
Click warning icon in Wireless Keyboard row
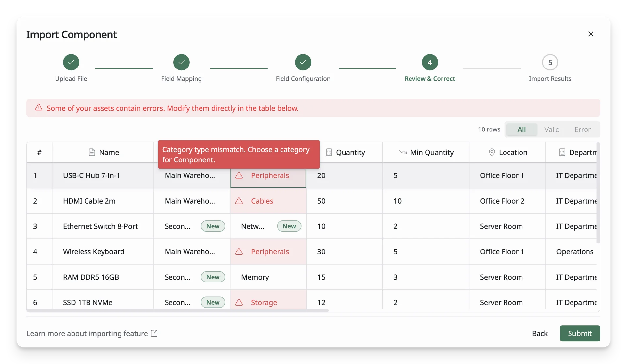click(239, 252)
